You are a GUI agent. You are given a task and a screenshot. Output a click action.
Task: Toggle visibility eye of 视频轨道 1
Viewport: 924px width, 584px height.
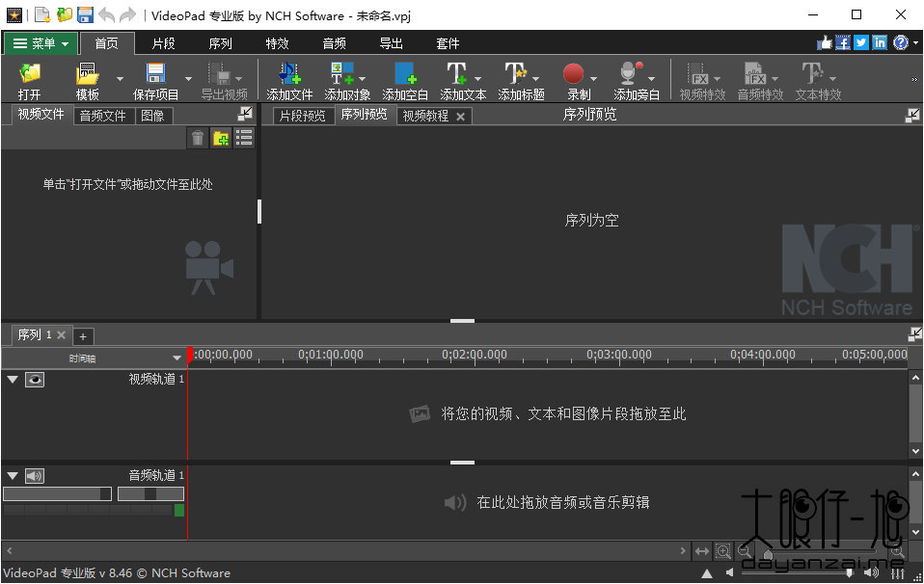pyautogui.click(x=35, y=380)
